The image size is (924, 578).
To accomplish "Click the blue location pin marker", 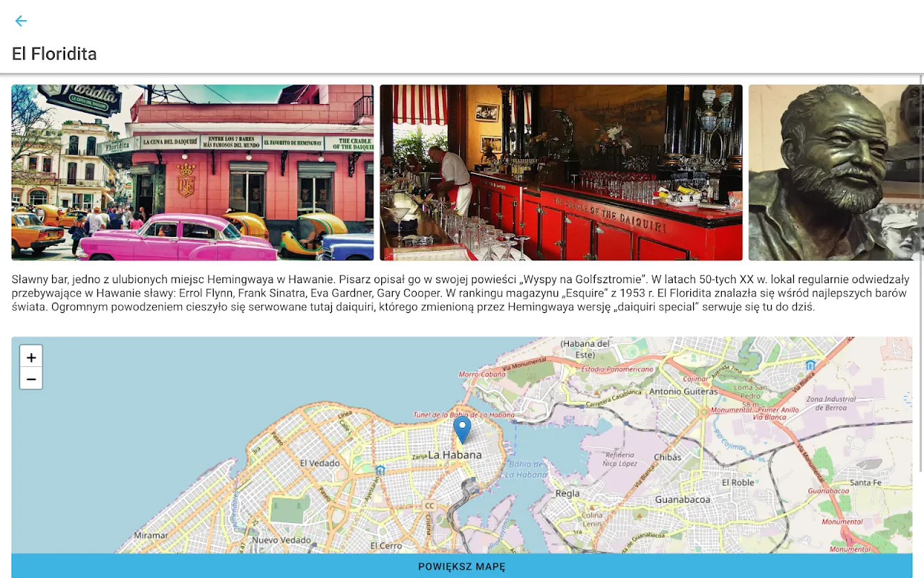I will tap(462, 430).
